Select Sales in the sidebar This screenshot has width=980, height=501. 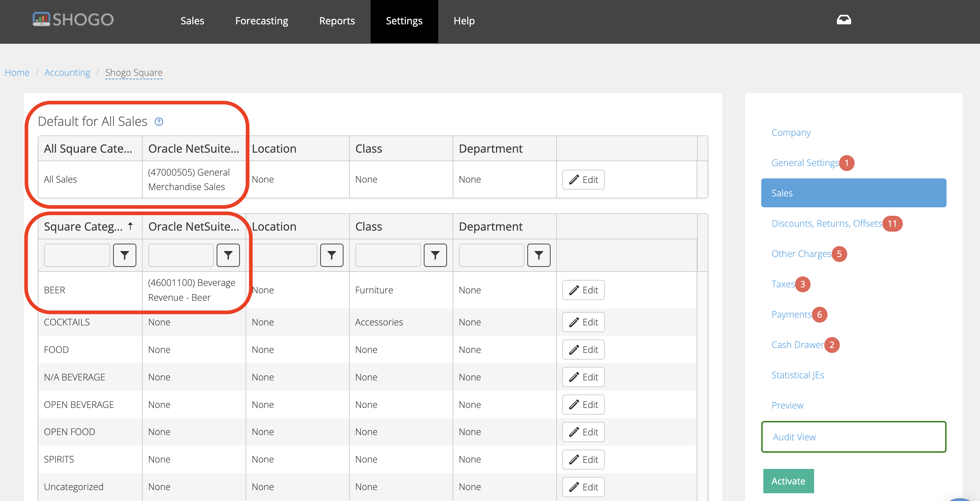[854, 193]
